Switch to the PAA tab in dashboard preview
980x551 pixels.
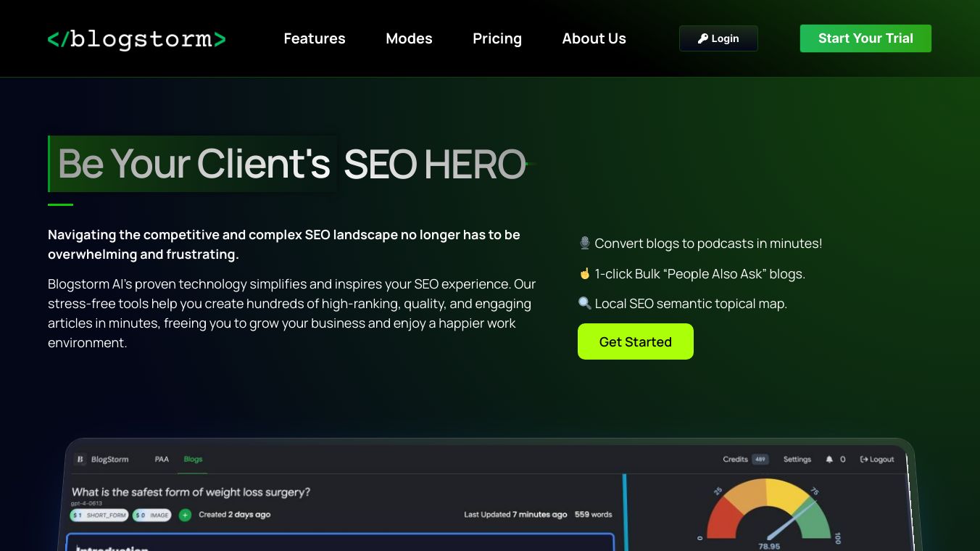point(162,459)
